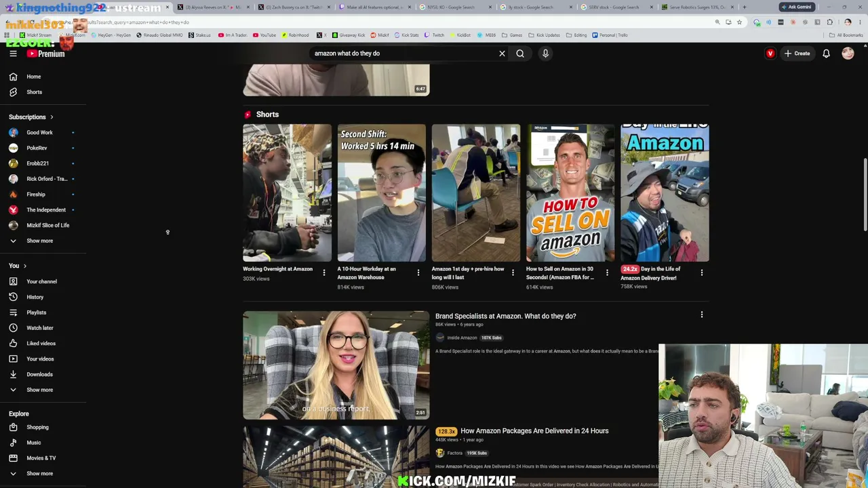Image resolution: width=868 pixels, height=488 pixels.
Task: Open Your channel in the sidebar
Action: 43,281
